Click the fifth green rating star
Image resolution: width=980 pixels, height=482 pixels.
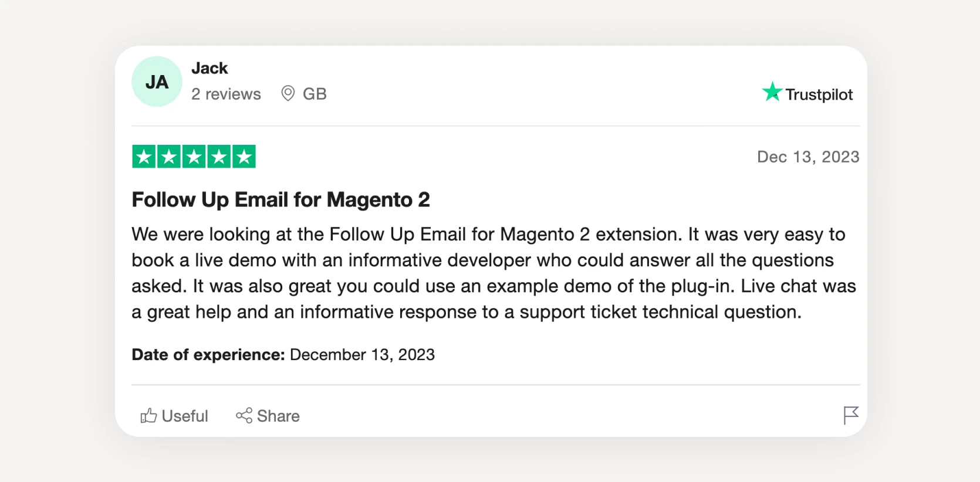pos(244,157)
